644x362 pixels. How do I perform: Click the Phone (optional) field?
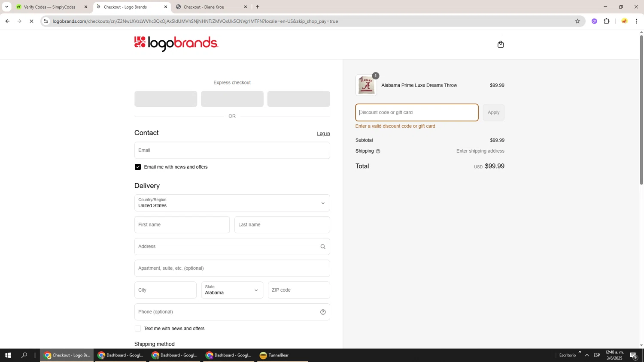point(232,312)
